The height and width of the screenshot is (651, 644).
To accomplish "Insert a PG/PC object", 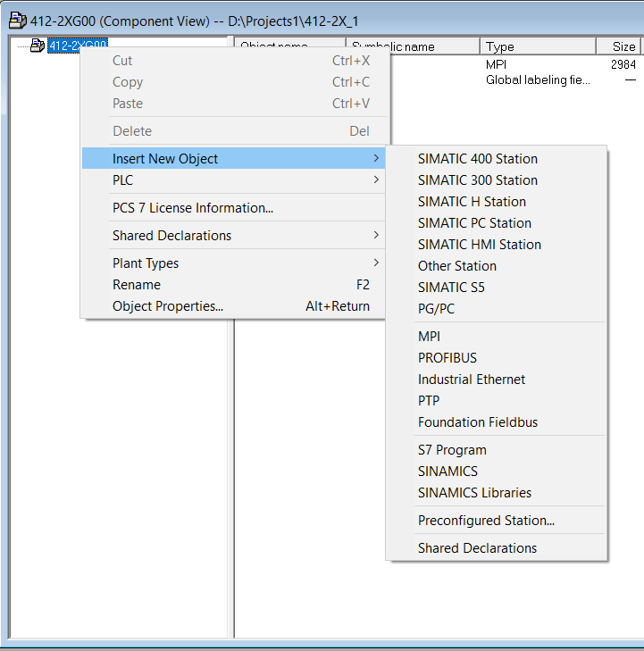I will 497,309.
